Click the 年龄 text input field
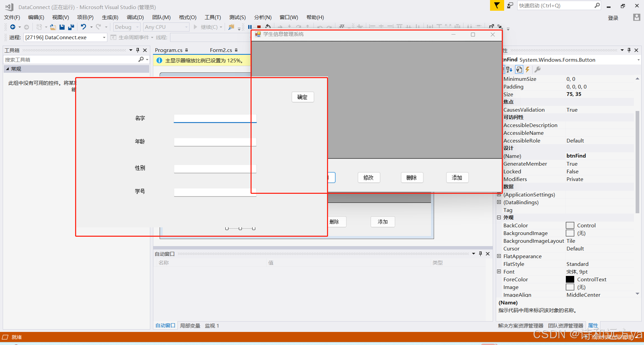Screen dimensions: 644x345 (215, 142)
